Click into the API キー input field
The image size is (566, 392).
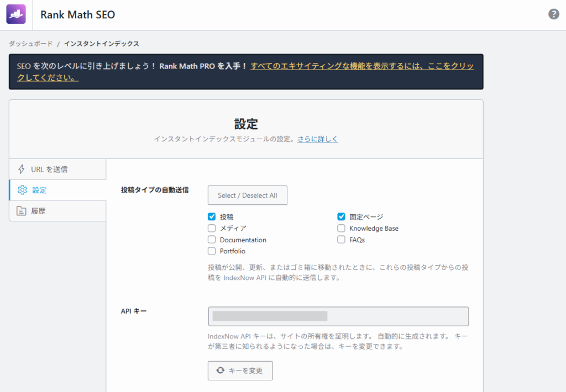pyautogui.click(x=338, y=316)
